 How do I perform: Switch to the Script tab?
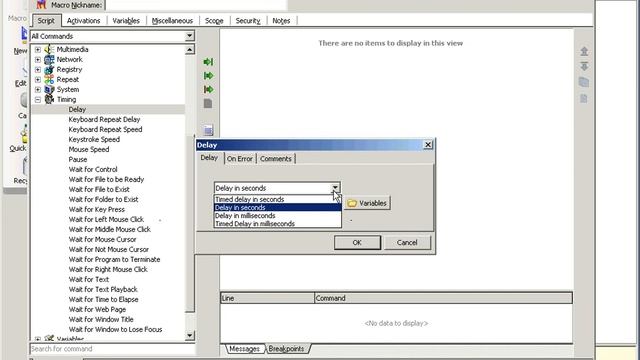(x=46, y=20)
